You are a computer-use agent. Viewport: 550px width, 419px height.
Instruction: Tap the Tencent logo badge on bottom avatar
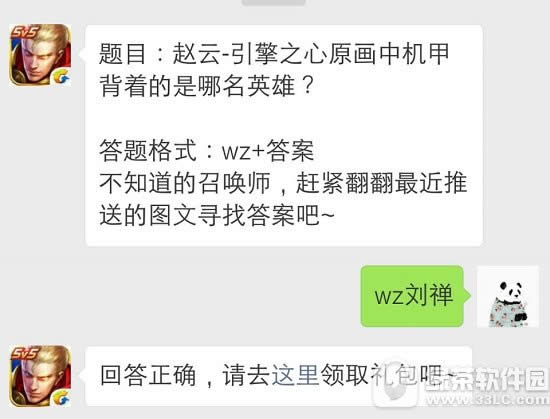(62, 399)
